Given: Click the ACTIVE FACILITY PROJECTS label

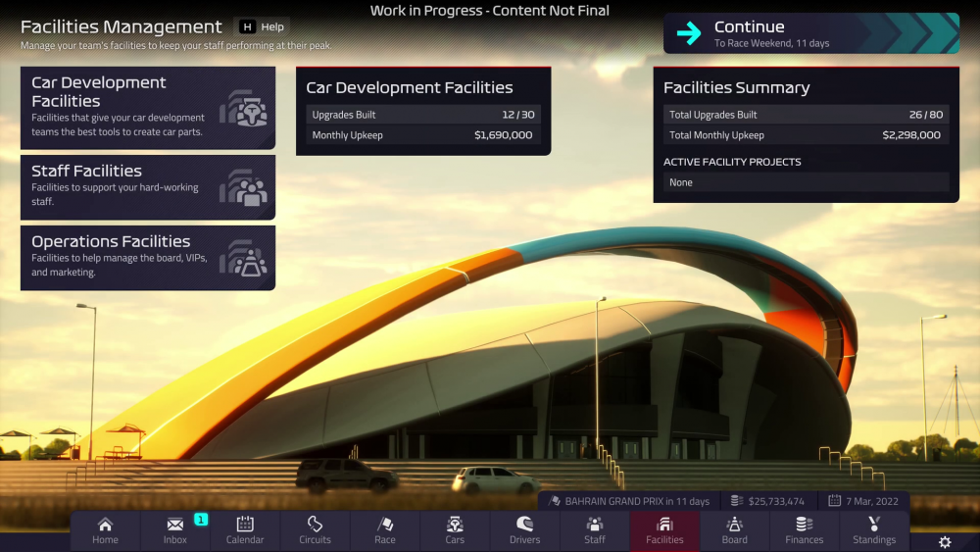Looking at the screenshot, I should point(732,162).
